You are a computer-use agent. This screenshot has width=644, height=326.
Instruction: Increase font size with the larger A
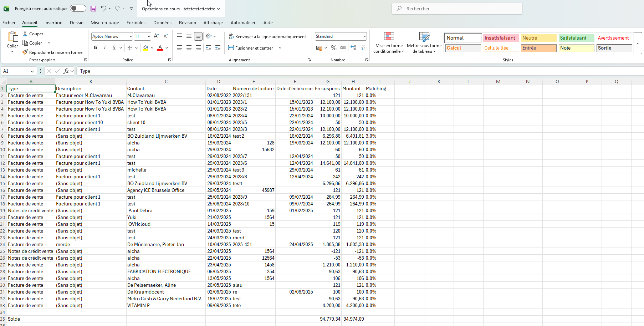pos(156,36)
